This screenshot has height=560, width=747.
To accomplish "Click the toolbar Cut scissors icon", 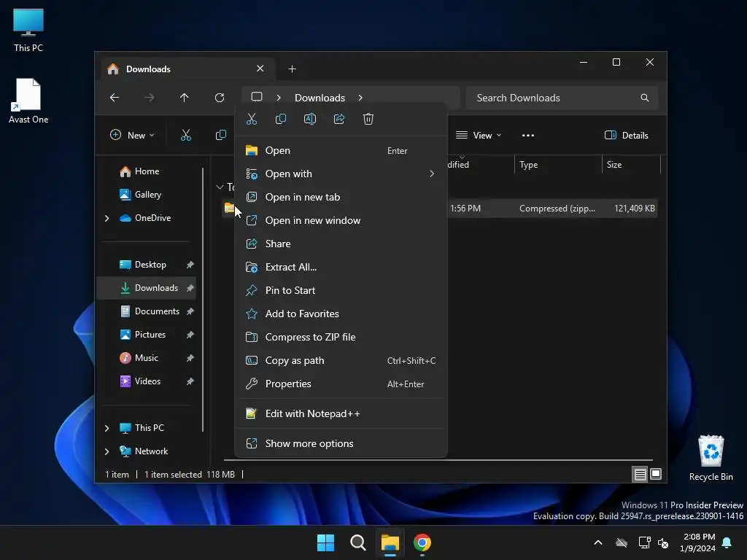I will point(186,135).
